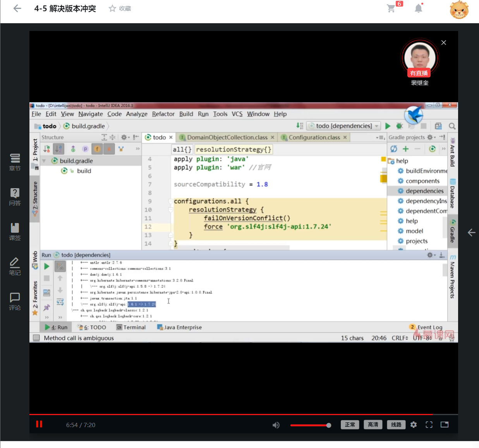Open the Database side tool window

coord(452,193)
